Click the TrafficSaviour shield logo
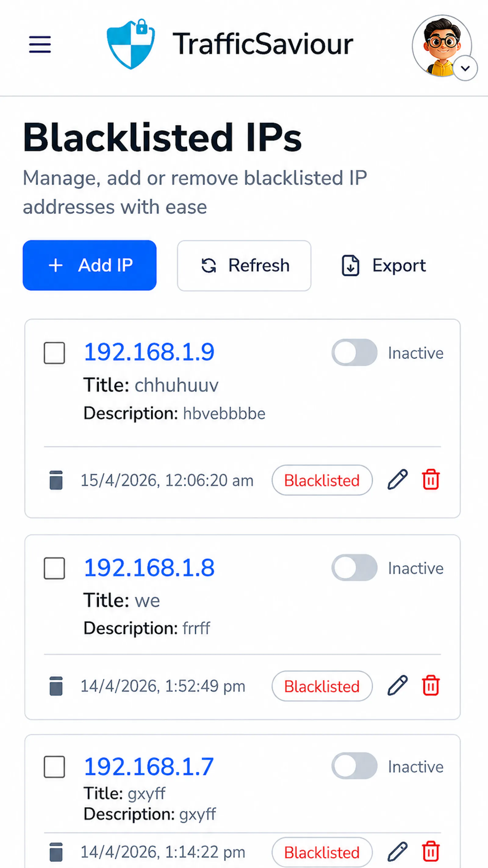 click(131, 44)
